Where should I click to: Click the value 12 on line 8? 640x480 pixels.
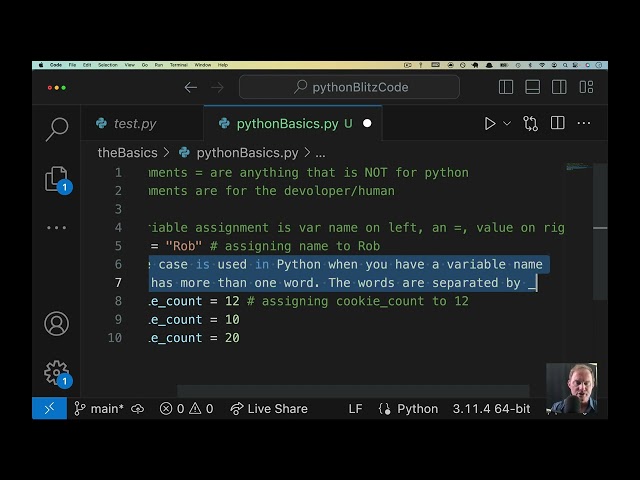click(x=232, y=301)
